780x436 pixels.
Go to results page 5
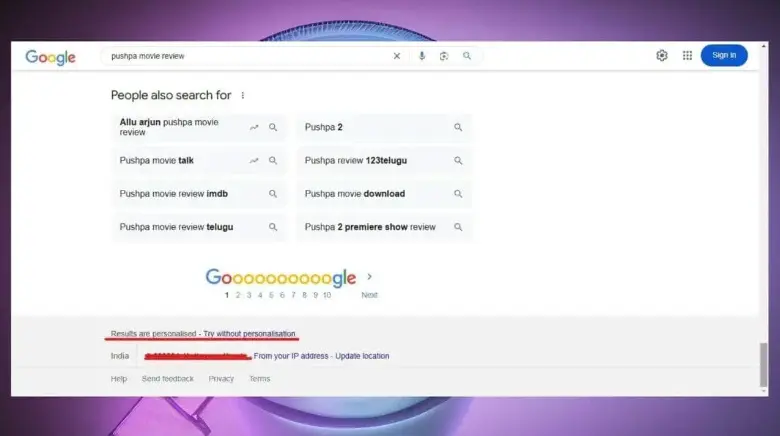tap(271, 295)
